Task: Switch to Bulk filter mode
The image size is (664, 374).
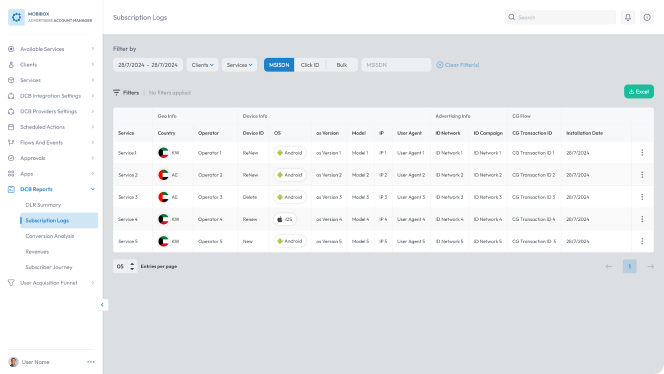Action: [342, 65]
